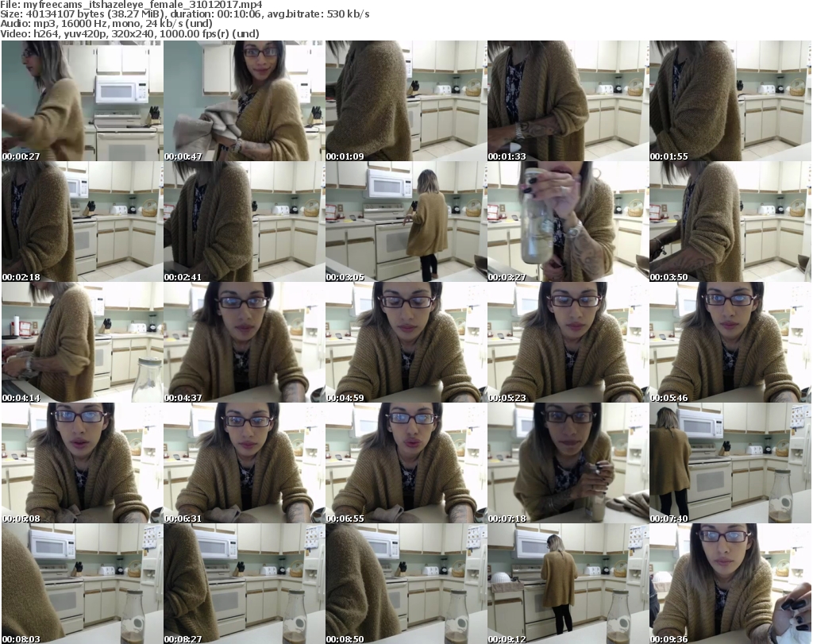Screen dimensions: 813x644
Task: Click the thumbnail stamped 00:03:05
Action: pyautogui.click(x=406, y=222)
